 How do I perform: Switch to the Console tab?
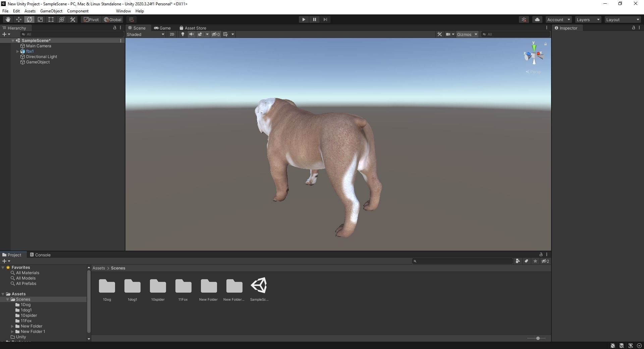coord(40,255)
